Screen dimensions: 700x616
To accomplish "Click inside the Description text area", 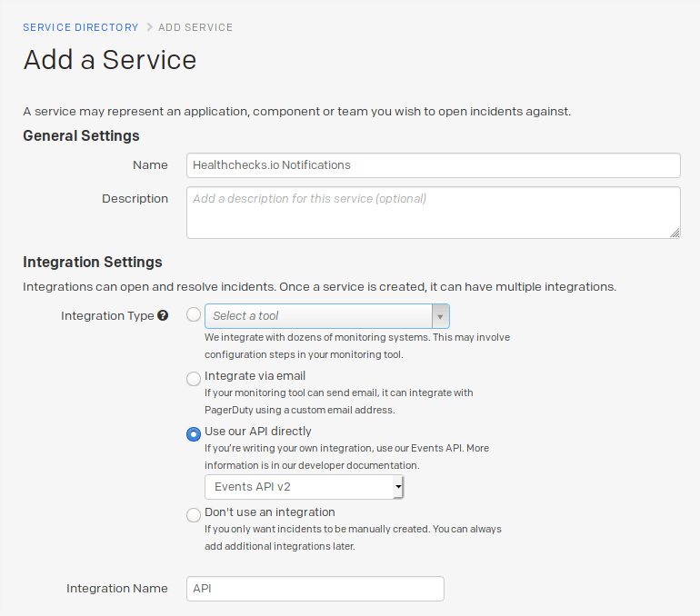I will (433, 214).
